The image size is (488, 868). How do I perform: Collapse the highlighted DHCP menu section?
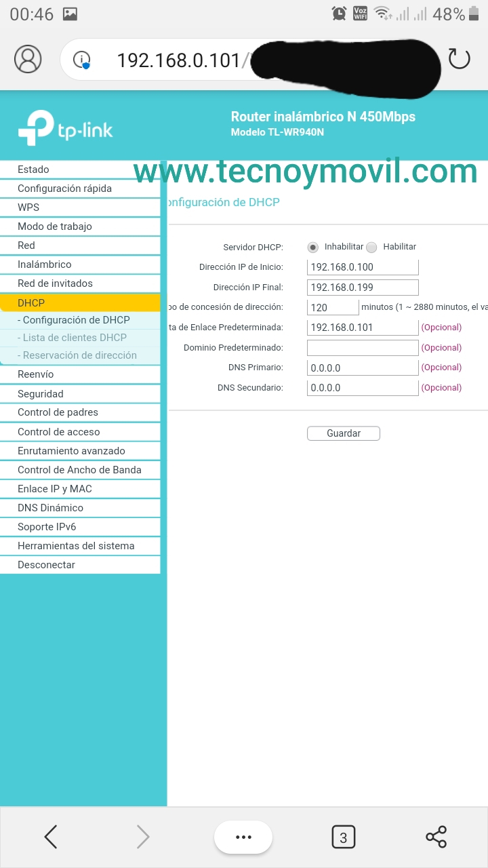click(80, 303)
